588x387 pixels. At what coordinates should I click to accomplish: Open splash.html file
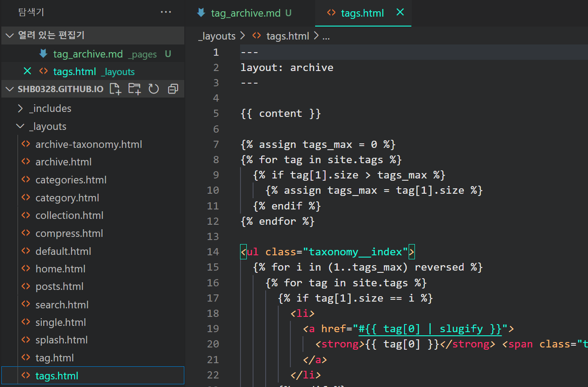(62, 340)
